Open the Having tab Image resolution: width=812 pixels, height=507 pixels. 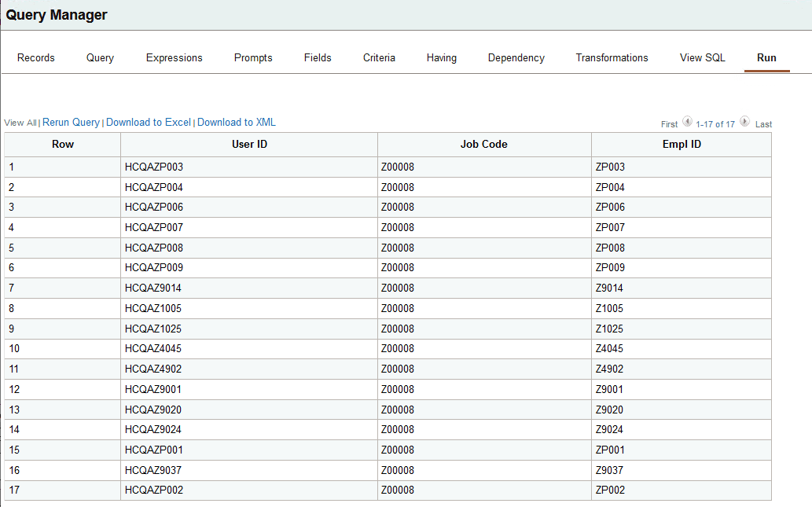click(x=441, y=57)
